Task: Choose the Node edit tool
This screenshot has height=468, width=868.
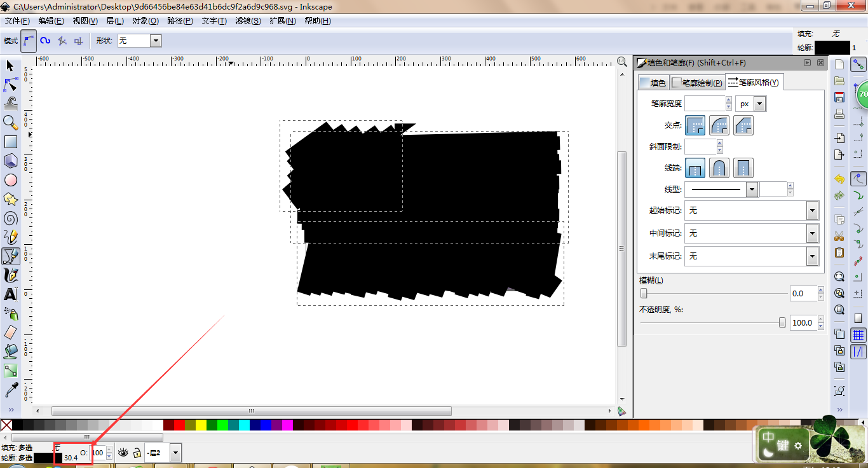Action: [x=11, y=85]
